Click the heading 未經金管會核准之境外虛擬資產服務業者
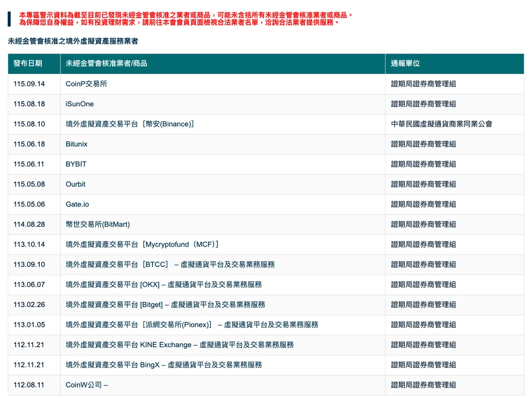This screenshot has height=398, width=532. tap(73, 41)
